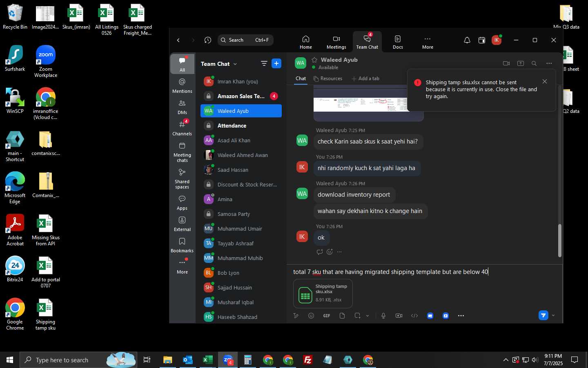Send the message with blue send button

(543, 315)
